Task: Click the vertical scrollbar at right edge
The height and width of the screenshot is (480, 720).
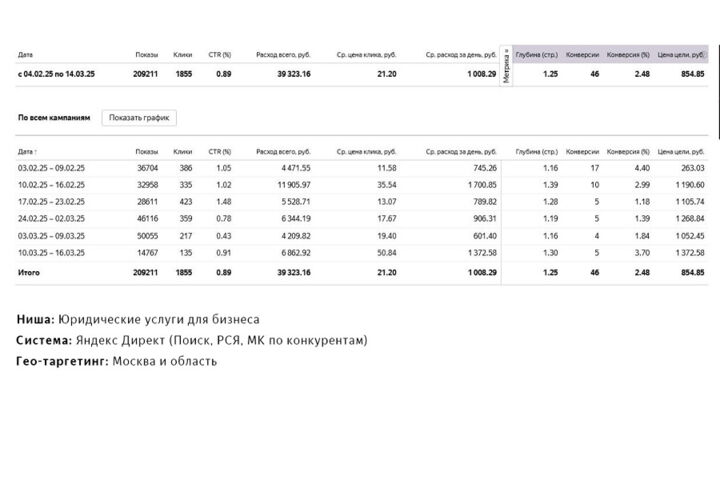Action: 719,69
